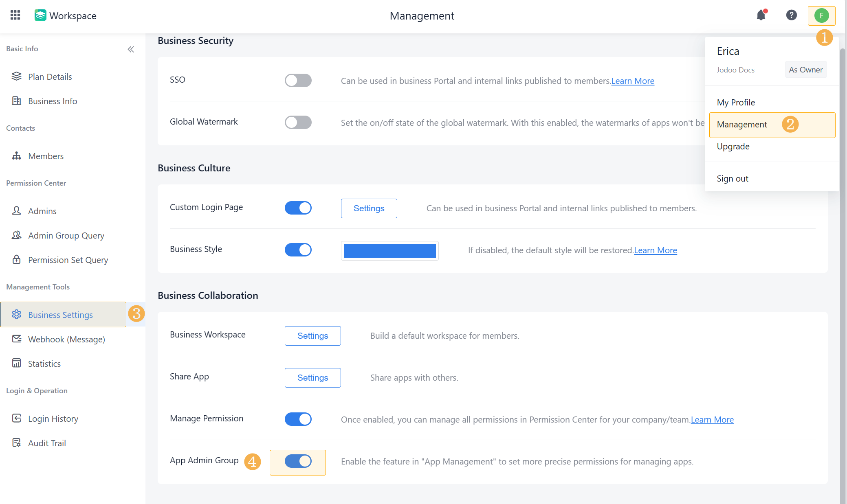Screen dimensions: 847x504
Task: Open Audit Trail in sidebar
Action: (47, 443)
